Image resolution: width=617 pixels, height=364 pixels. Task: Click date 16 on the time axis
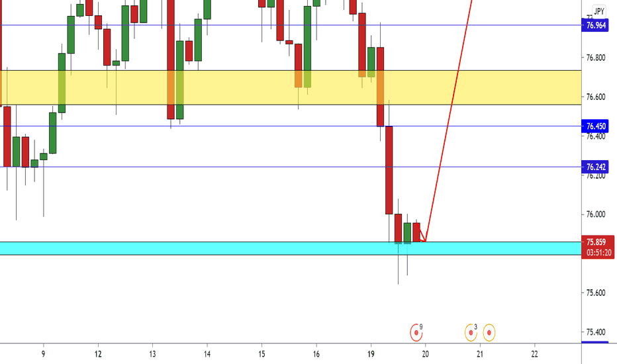coord(316,354)
